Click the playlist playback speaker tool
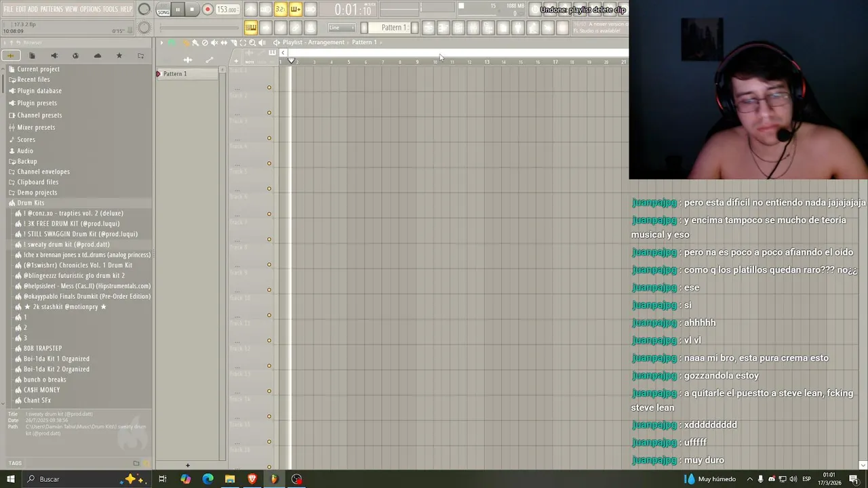868x488 pixels. pyautogui.click(x=262, y=43)
